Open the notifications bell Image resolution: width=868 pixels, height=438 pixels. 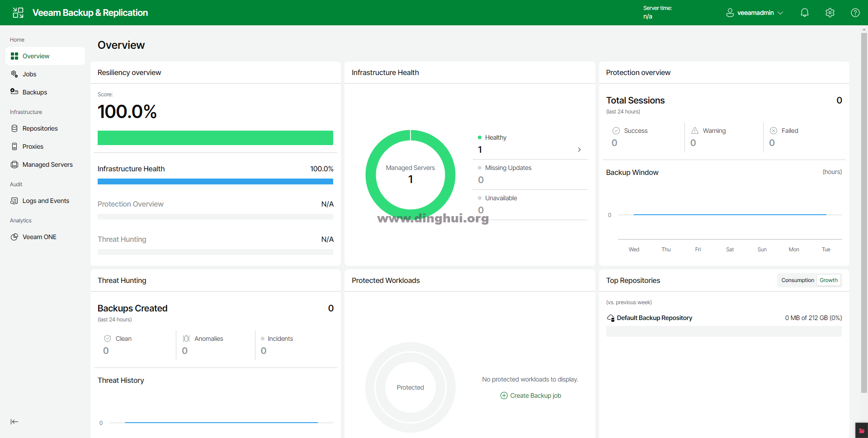[805, 13]
